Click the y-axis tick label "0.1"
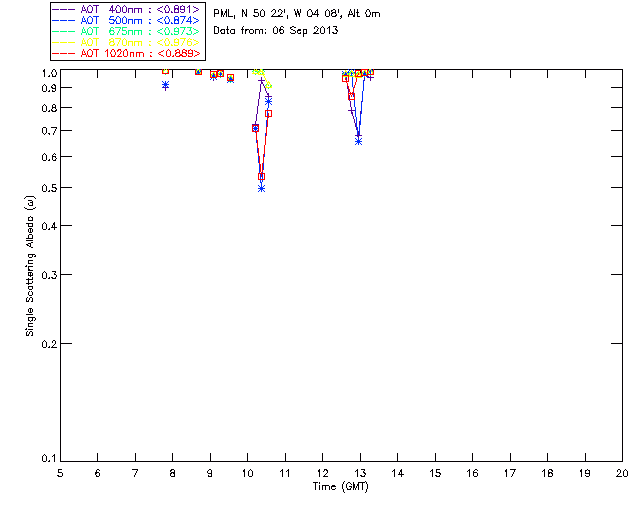 click(x=49, y=459)
